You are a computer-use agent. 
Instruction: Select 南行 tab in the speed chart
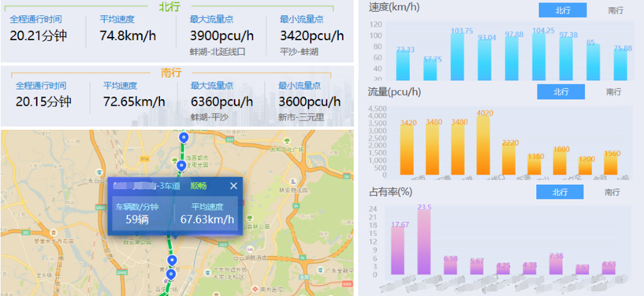(616, 10)
